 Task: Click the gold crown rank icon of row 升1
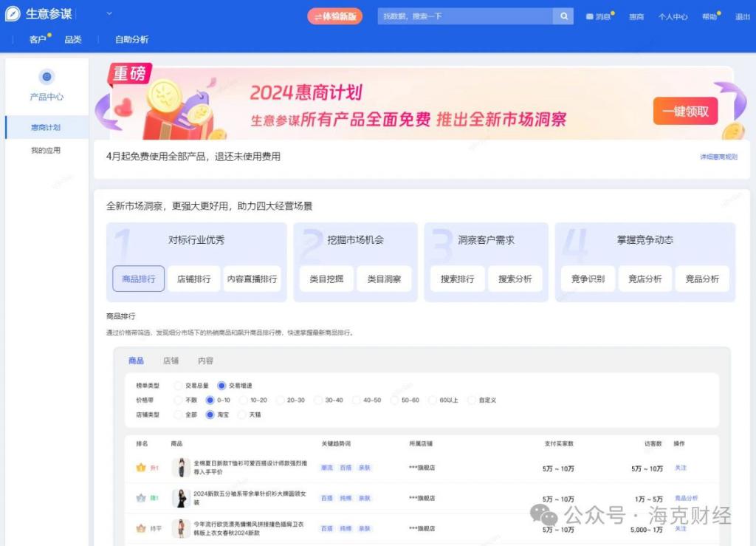pyautogui.click(x=141, y=468)
